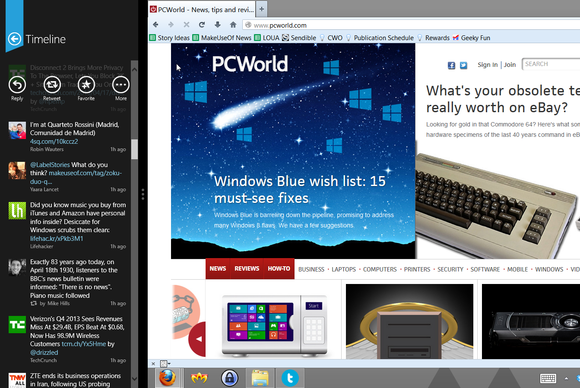Open the Publication Schedule bookmark
The image size is (580, 388).
pos(380,38)
